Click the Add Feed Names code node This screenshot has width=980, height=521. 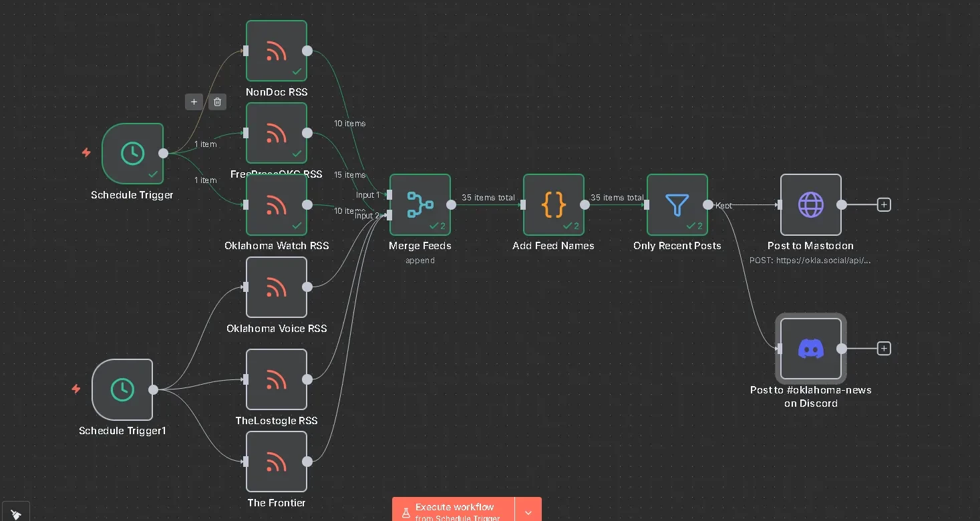click(x=553, y=204)
